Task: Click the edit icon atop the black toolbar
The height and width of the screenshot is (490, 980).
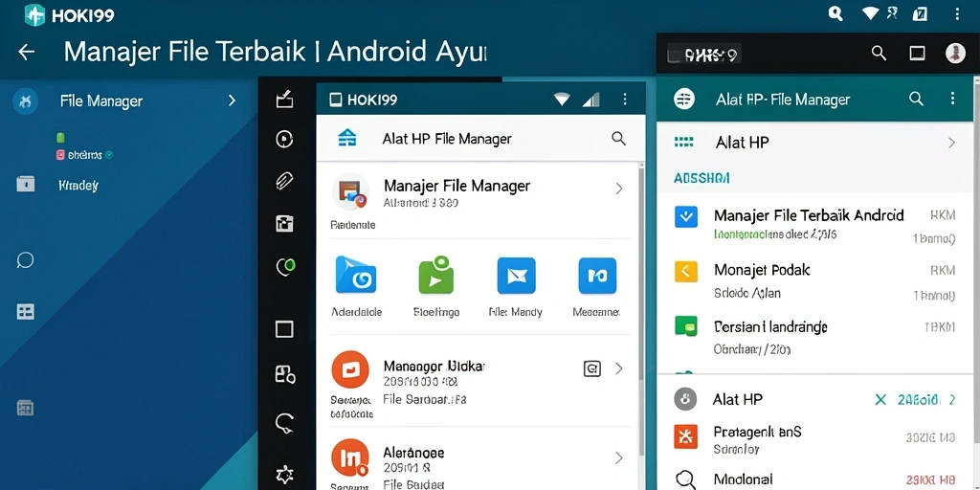Action: 284,99
